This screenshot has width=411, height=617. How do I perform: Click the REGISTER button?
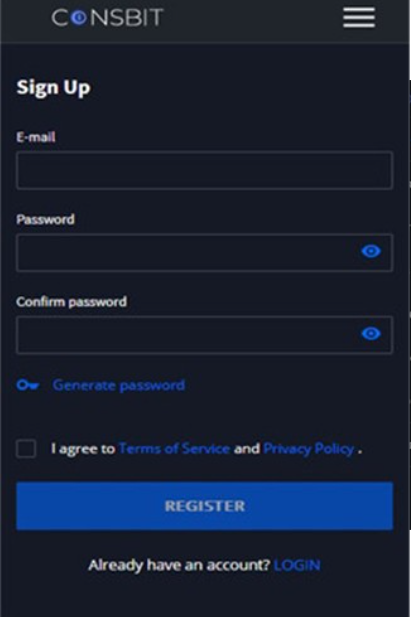point(204,506)
